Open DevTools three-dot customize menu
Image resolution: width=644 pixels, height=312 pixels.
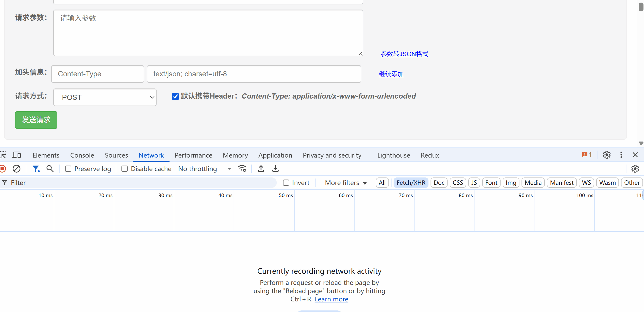tap(621, 155)
